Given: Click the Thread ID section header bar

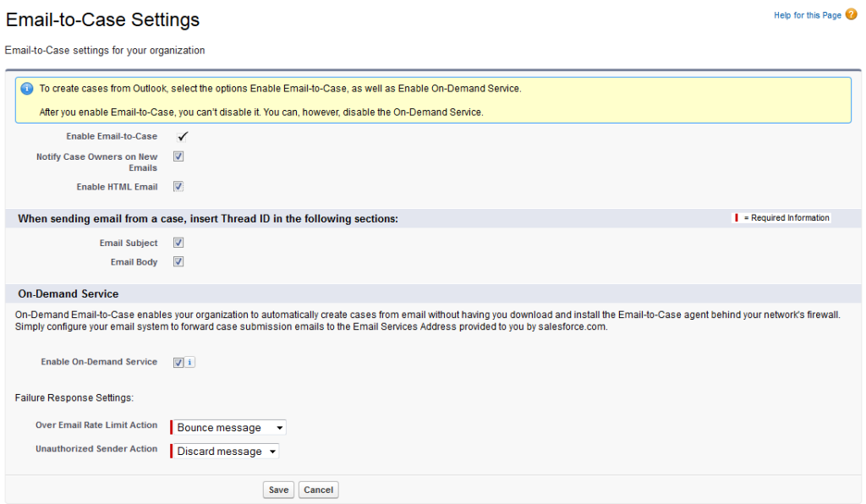Looking at the screenshot, I should point(208,219).
